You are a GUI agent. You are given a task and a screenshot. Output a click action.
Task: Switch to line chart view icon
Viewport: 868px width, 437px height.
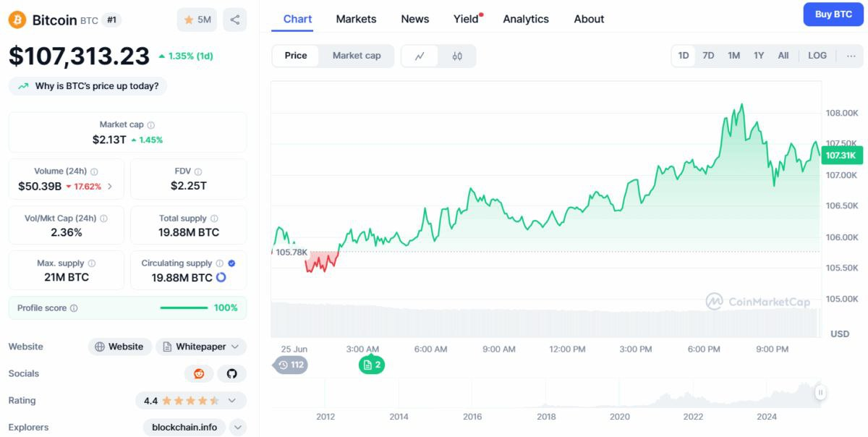coord(420,56)
